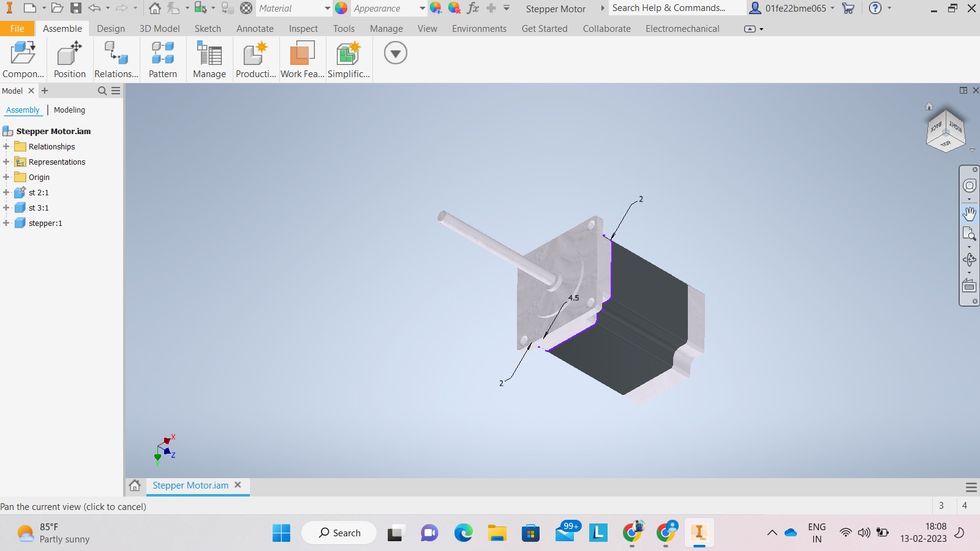
Task: Open the appearance color wheel icon
Action: [341, 8]
